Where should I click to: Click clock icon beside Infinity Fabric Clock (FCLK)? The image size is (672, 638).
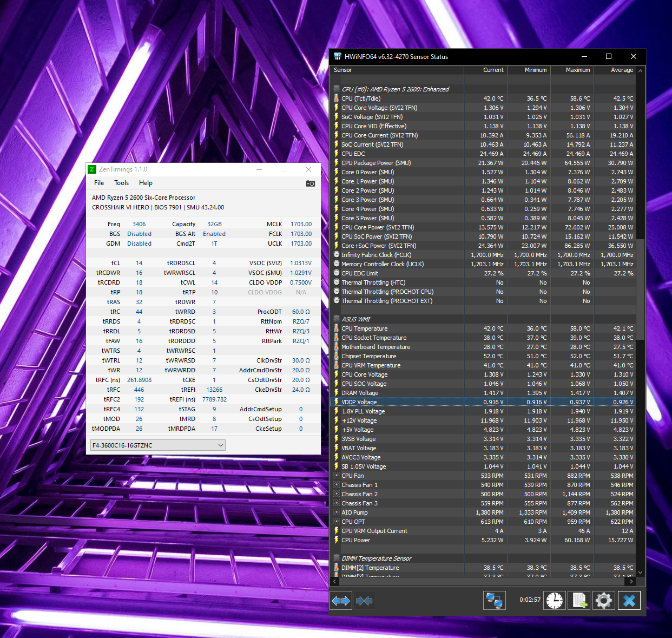337,255
